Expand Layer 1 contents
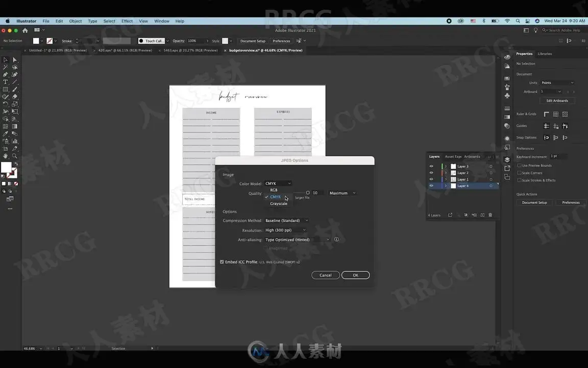The width and height of the screenshot is (588, 368). click(x=446, y=179)
